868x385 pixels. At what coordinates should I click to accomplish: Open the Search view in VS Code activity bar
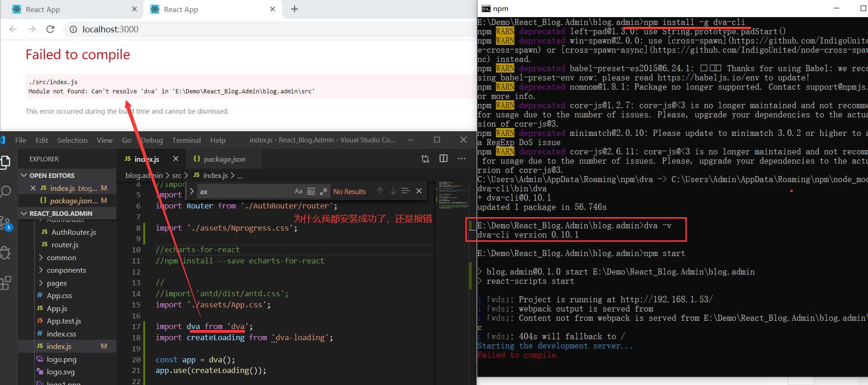point(5,191)
